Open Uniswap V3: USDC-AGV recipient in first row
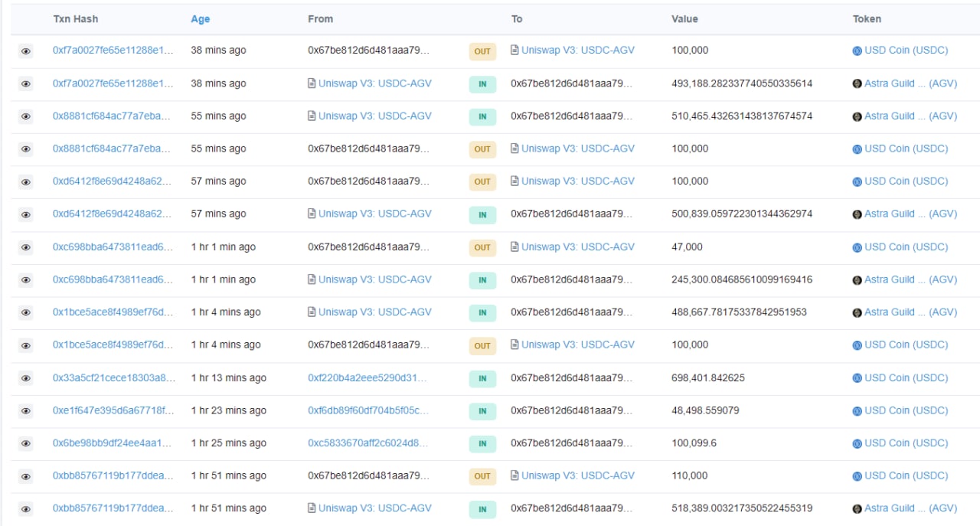 point(578,50)
